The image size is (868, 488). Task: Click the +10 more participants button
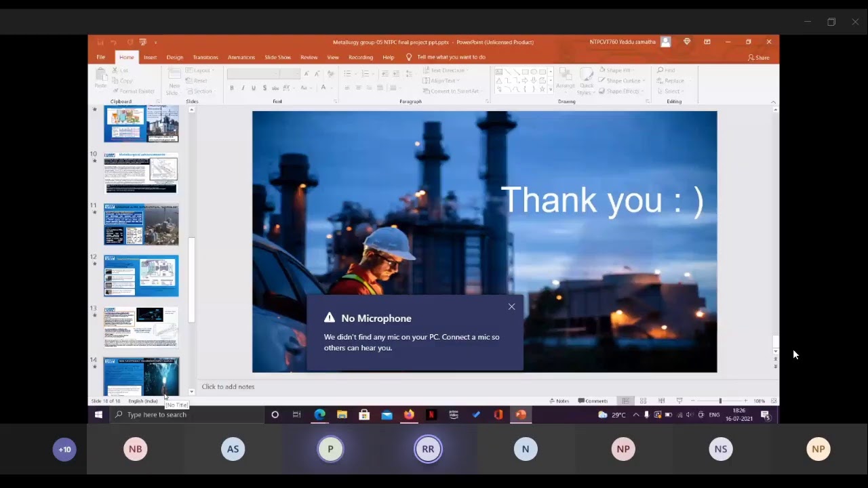coord(64,449)
